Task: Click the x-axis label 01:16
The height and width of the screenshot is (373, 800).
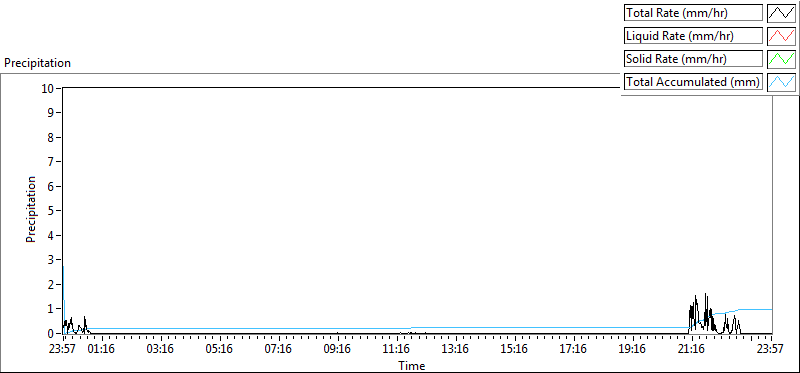Action: (x=103, y=350)
